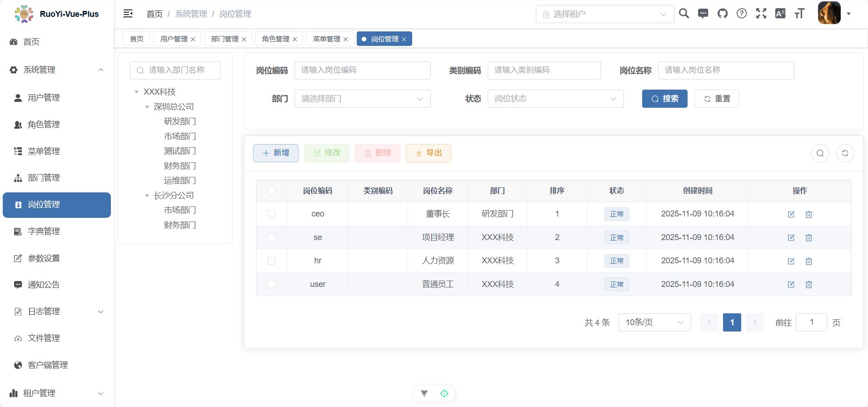Open the 10条/页 page size dropdown
The height and width of the screenshot is (407, 868).
click(x=654, y=322)
